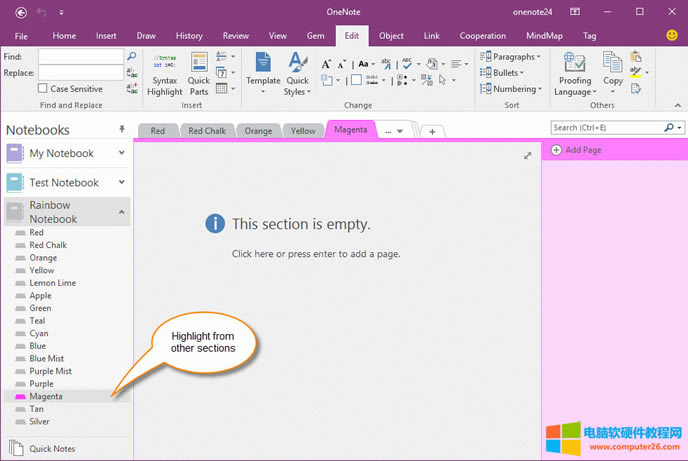Open Quick Notes at sidebar bottom
Viewport: 688px width, 461px height.
pos(52,449)
